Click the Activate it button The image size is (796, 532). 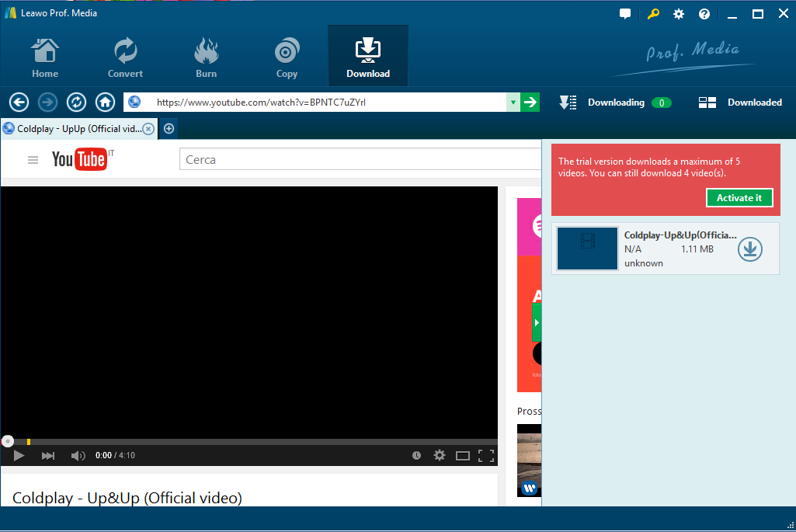point(739,198)
